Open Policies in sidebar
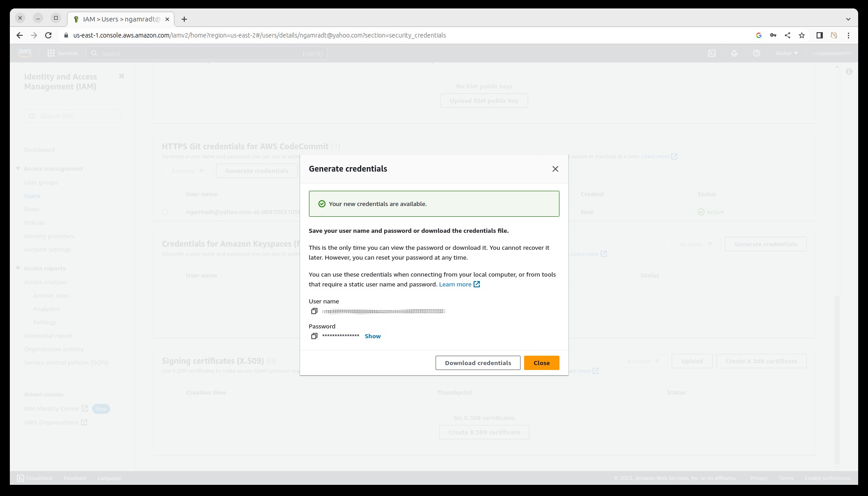Image resolution: width=868 pixels, height=496 pixels. point(34,223)
